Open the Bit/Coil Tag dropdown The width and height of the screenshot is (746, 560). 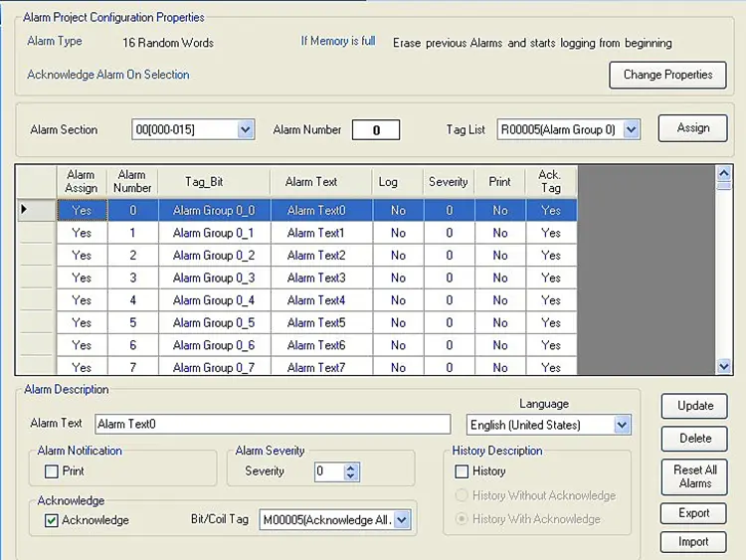tap(402, 519)
